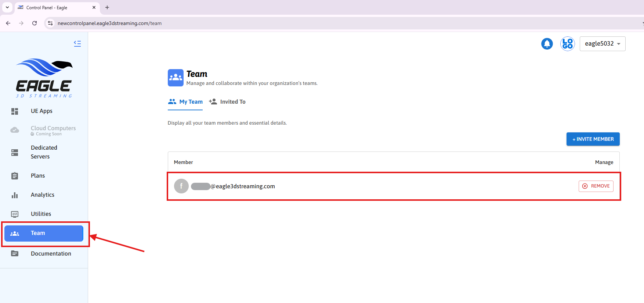Screen dimensions: 644x303
Task: Open UE Apps dashboard icon
Action: pyautogui.click(x=15, y=111)
